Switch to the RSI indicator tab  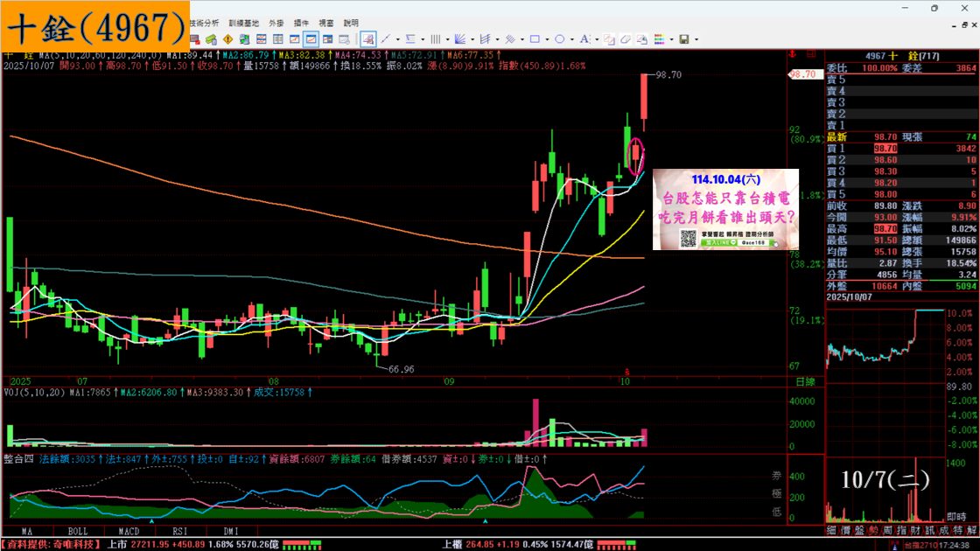(180, 531)
